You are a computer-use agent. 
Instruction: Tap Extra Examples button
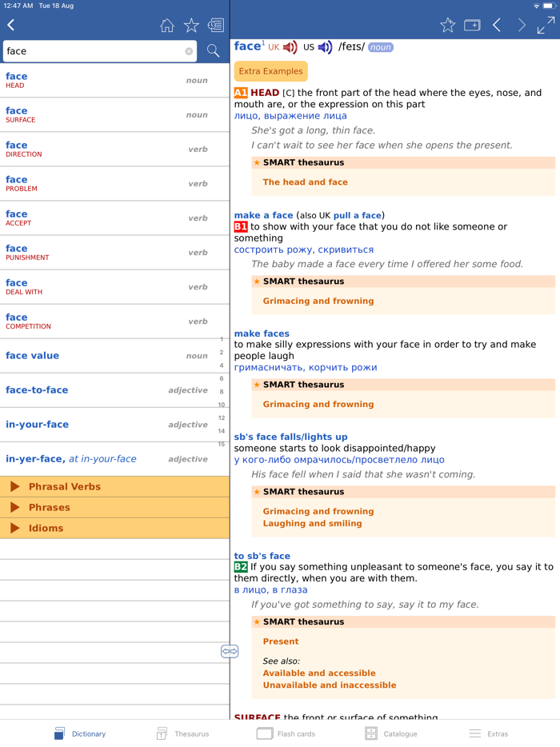point(270,71)
